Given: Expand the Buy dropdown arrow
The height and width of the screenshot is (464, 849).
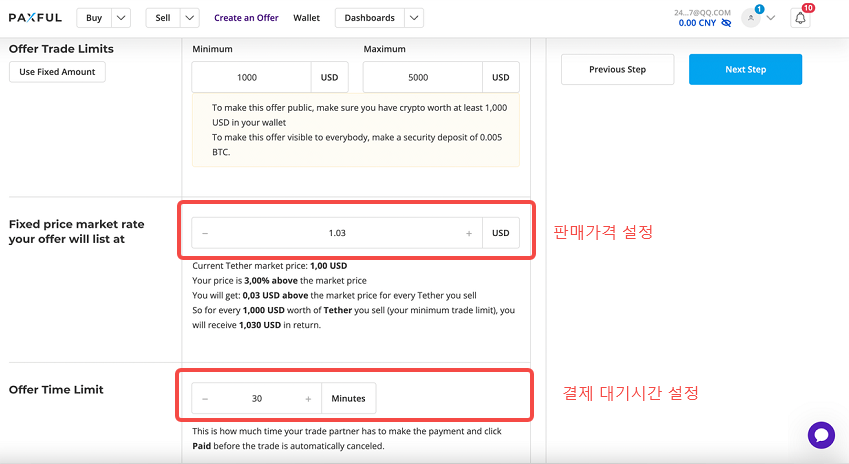Looking at the screenshot, I should tap(121, 18).
